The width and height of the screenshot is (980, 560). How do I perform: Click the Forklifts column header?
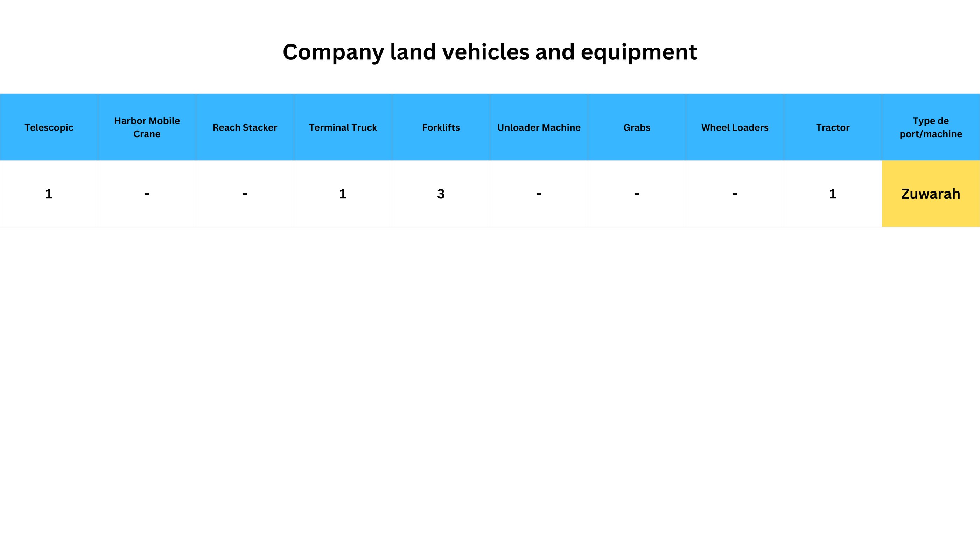coord(441,127)
